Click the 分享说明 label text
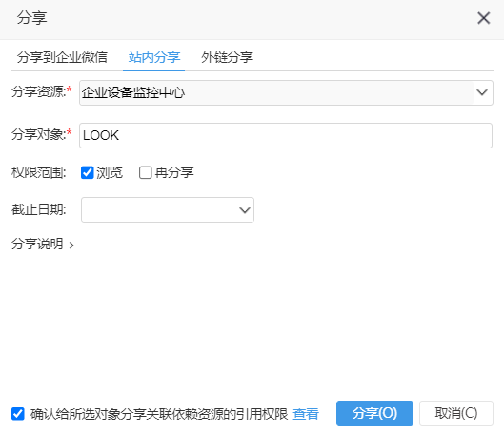This screenshot has height=433, width=504. coord(37,245)
